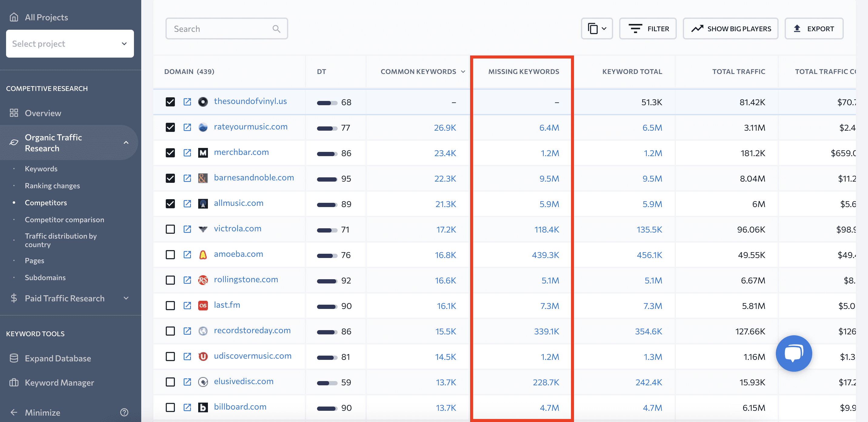Click the DT bar for barnesandnoble.com

pos(327,179)
